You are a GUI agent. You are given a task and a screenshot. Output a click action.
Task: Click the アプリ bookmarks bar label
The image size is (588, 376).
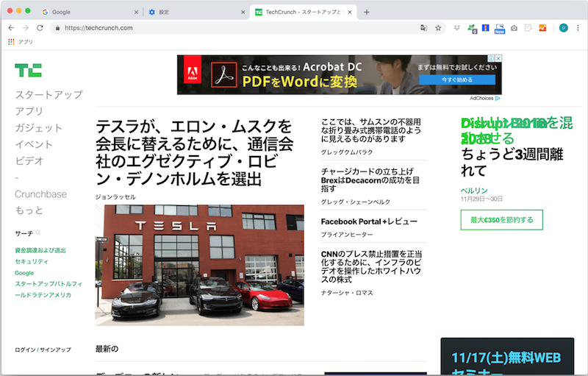tap(26, 42)
